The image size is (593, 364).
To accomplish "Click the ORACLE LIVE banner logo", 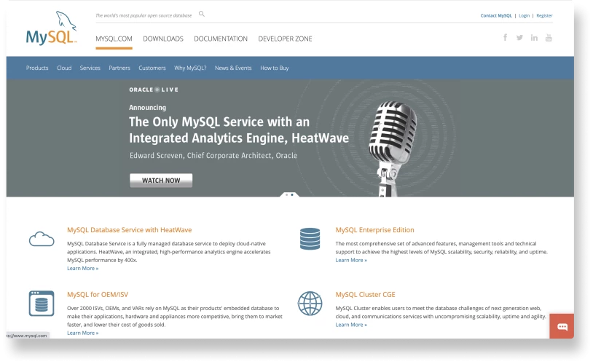I will point(154,90).
